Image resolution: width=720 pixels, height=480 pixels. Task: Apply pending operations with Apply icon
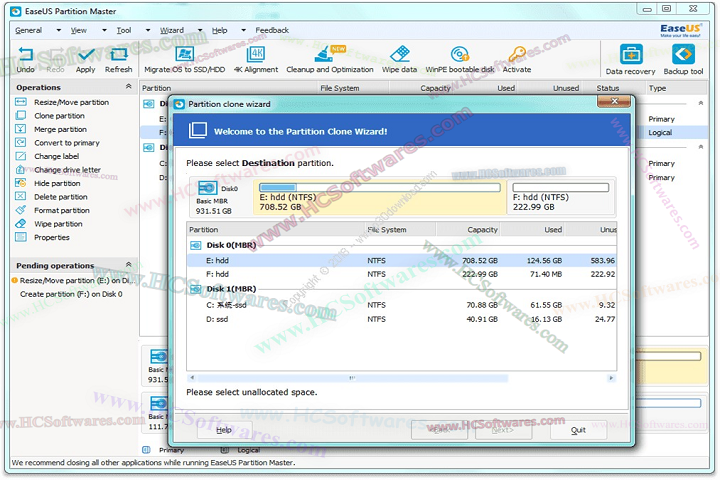pyautogui.click(x=85, y=60)
